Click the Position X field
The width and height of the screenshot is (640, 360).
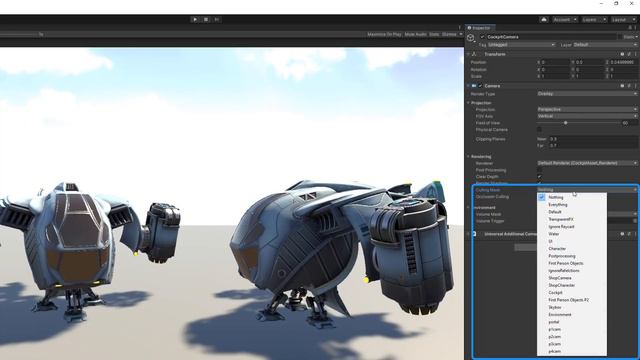[555, 62]
